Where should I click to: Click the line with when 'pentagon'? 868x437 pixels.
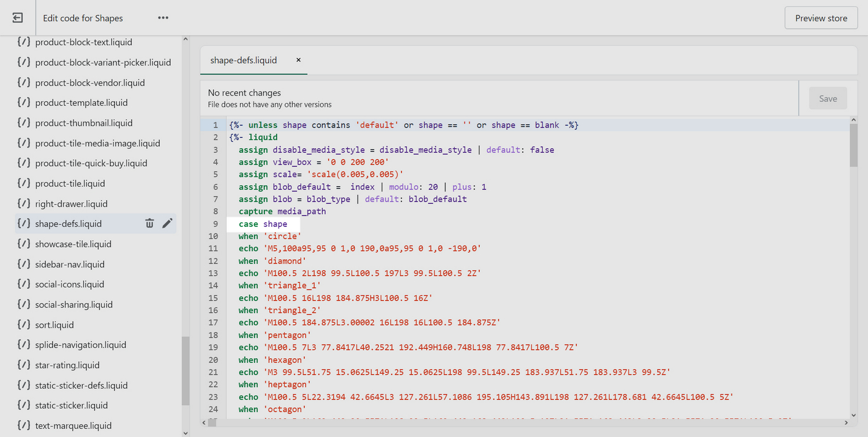[275, 335]
